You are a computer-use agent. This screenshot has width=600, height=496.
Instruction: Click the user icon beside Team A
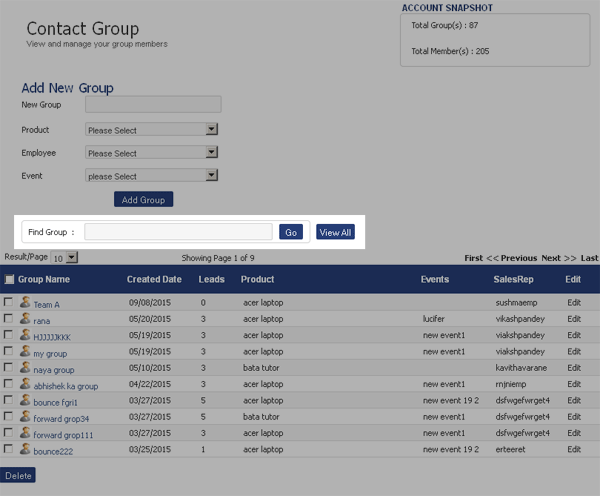[x=25, y=302]
